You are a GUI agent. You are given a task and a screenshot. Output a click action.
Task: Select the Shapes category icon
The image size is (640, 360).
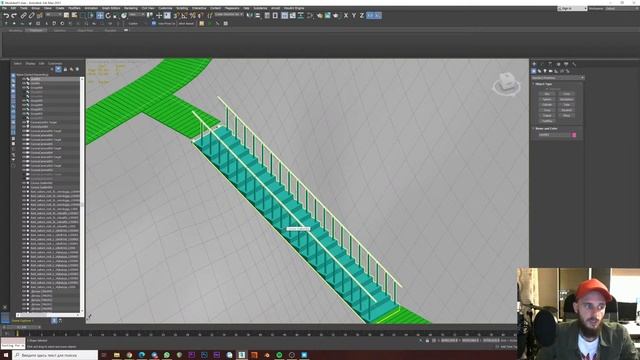tap(539, 71)
